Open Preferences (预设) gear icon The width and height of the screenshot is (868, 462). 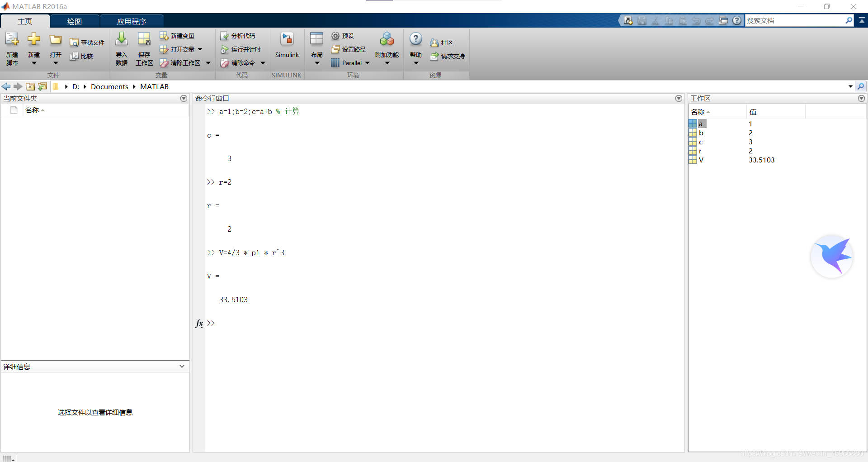click(x=335, y=36)
